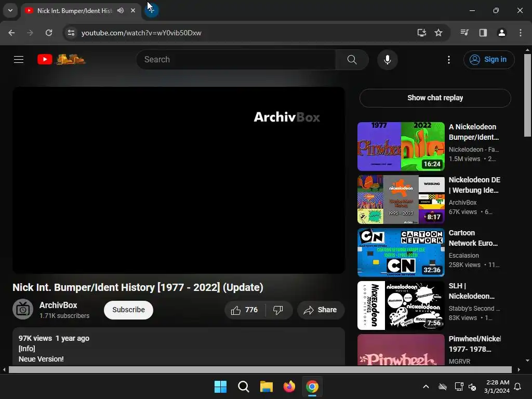Dislike this video
The height and width of the screenshot is (399, 532).
click(278, 310)
